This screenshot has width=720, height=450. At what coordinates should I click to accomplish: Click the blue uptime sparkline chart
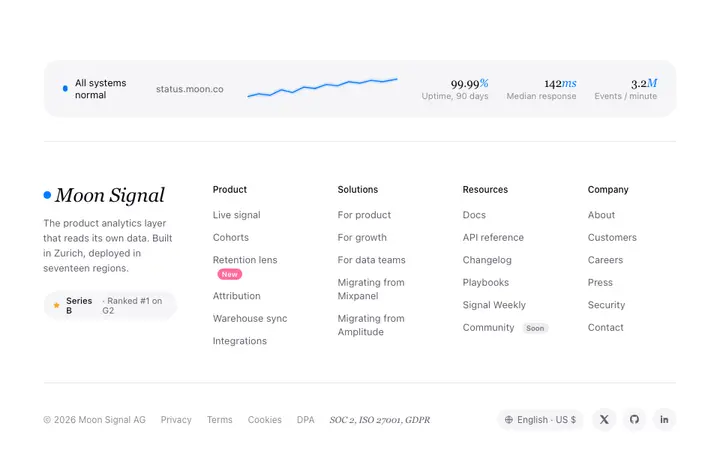pyautogui.click(x=322, y=88)
